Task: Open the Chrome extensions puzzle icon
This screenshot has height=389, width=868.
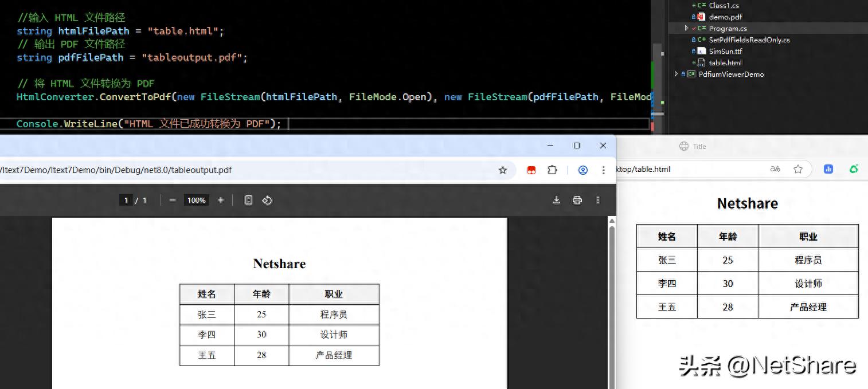Action: (x=552, y=170)
